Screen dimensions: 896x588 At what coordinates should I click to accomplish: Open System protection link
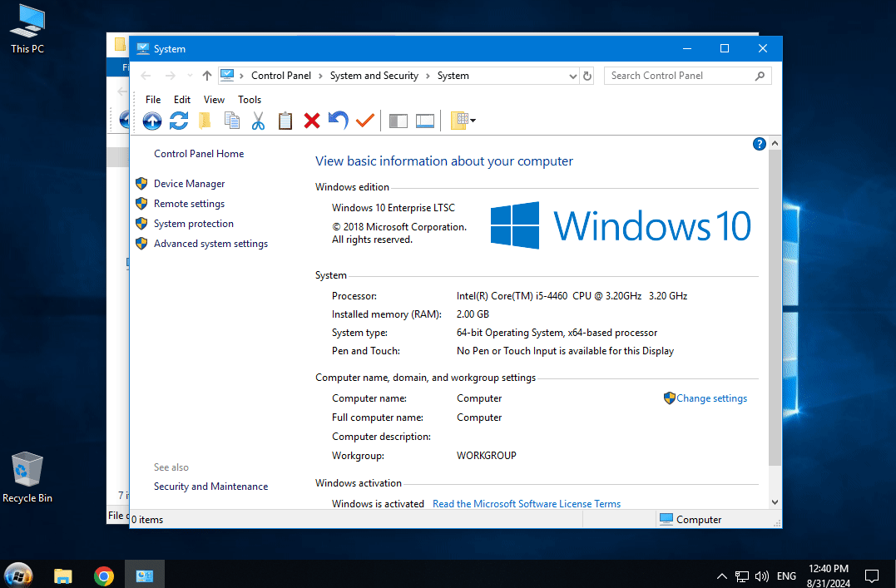click(x=194, y=224)
